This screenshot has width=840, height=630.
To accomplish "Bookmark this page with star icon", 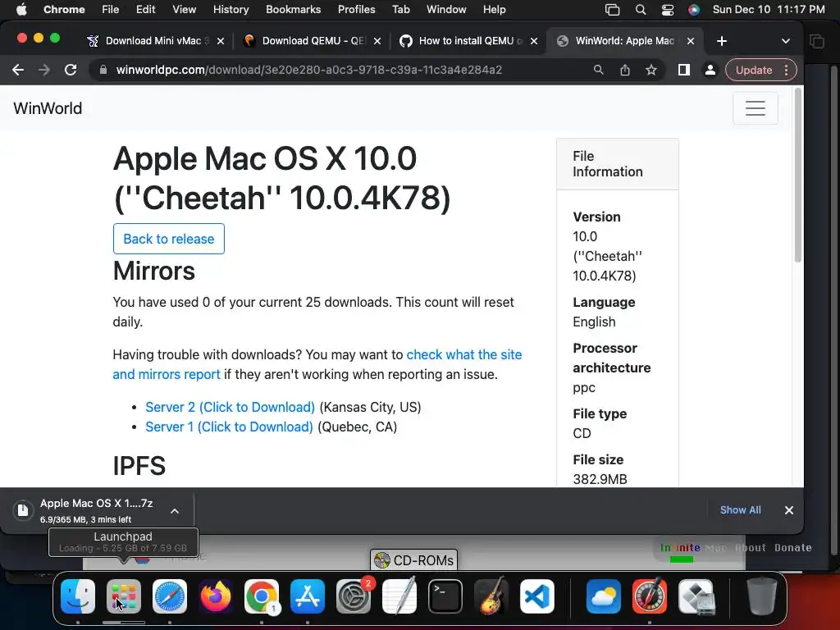I will 651,71.
